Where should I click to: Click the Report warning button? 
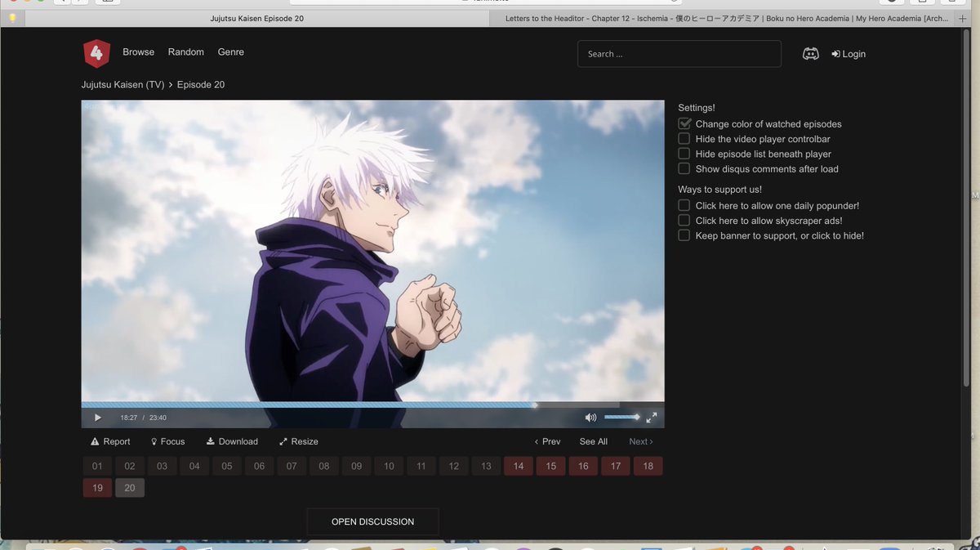[x=110, y=441]
